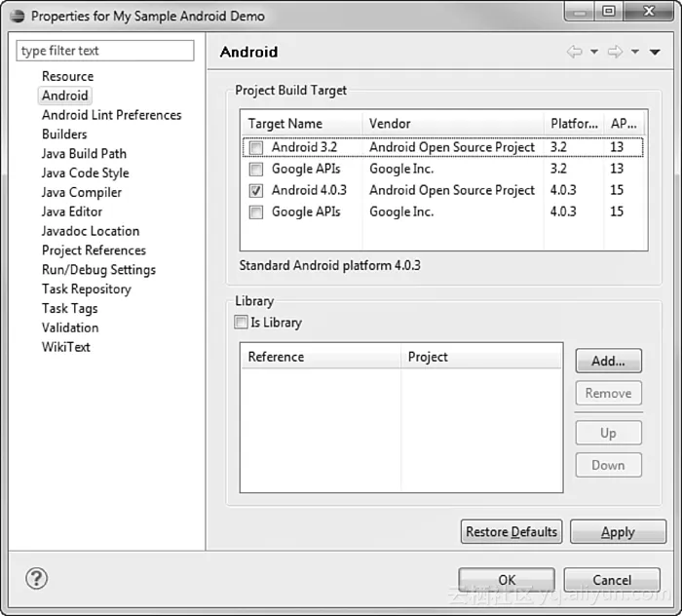Select Task Tags

[x=69, y=308]
